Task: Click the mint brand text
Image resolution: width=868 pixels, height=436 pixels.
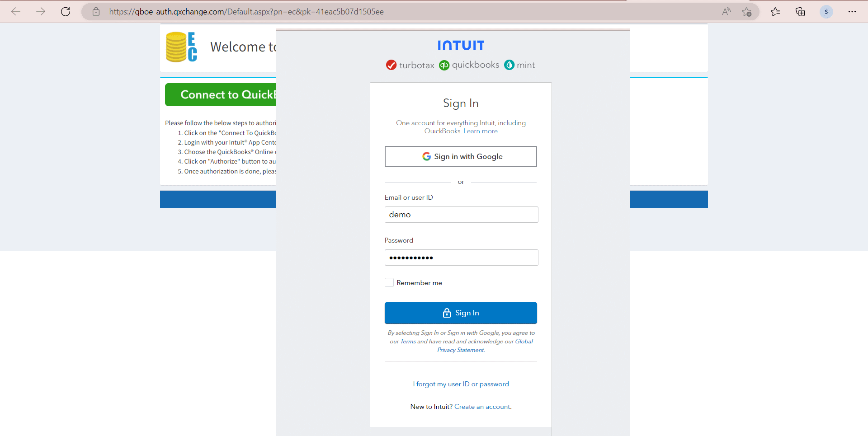Action: click(x=526, y=65)
